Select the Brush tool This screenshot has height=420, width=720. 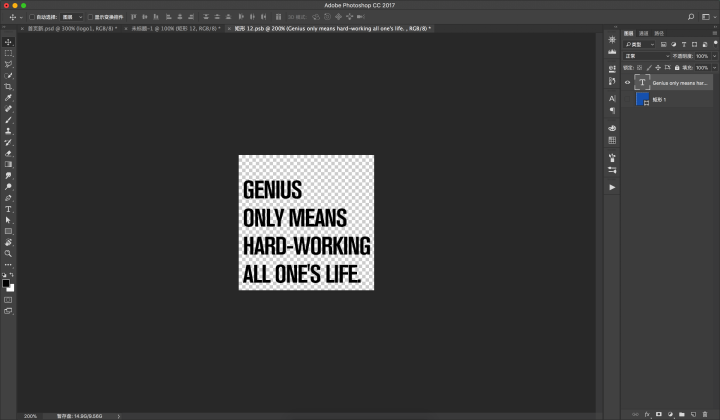tap(8, 119)
